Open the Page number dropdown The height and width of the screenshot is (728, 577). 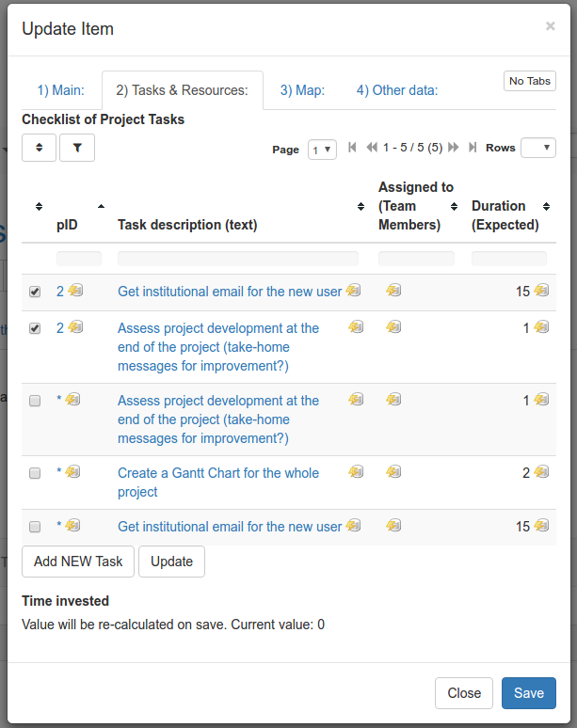322,149
